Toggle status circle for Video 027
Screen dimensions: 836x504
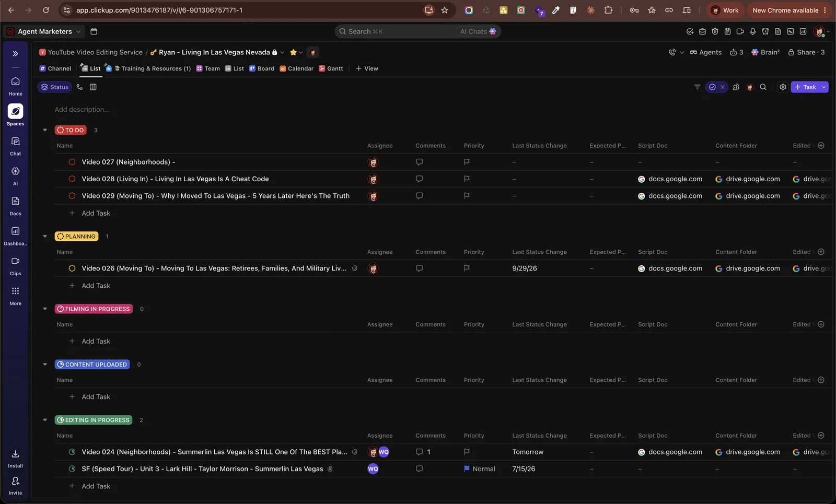coord(72,162)
